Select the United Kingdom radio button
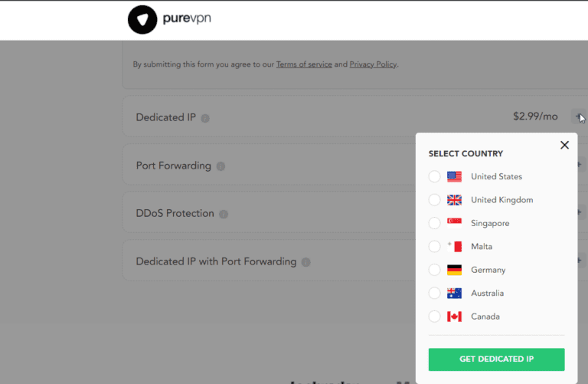588x384 pixels. pos(434,200)
